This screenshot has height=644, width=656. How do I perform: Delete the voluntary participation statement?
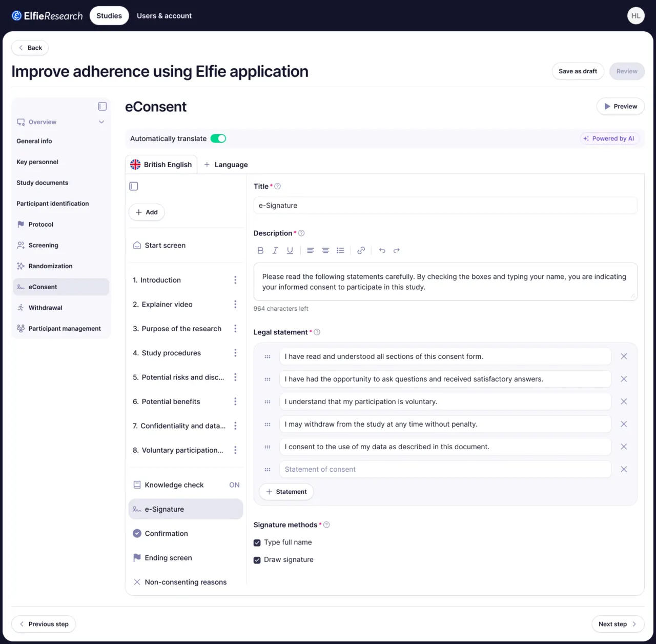624,401
